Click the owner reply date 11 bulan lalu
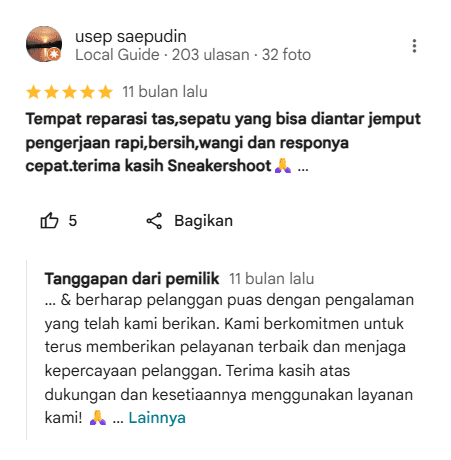Viewport: 451px width, 460px height. (271, 279)
